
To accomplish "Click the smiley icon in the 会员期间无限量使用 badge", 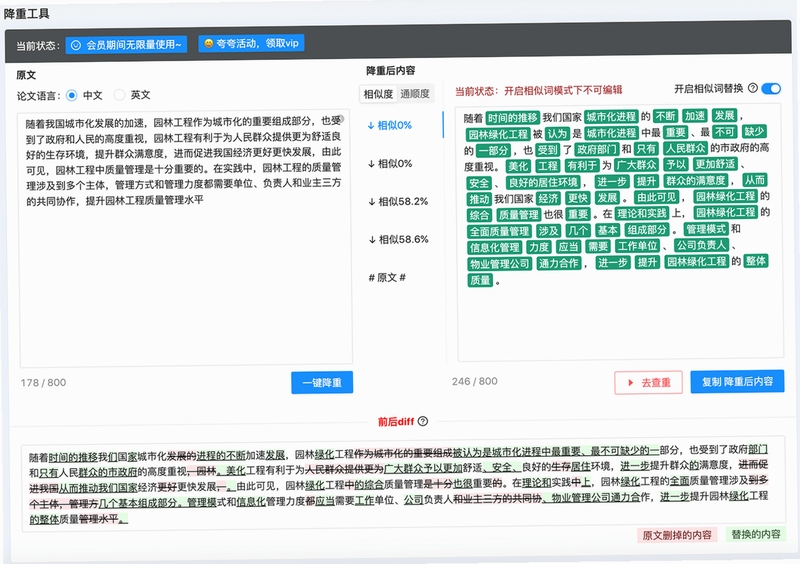I will tap(76, 45).
